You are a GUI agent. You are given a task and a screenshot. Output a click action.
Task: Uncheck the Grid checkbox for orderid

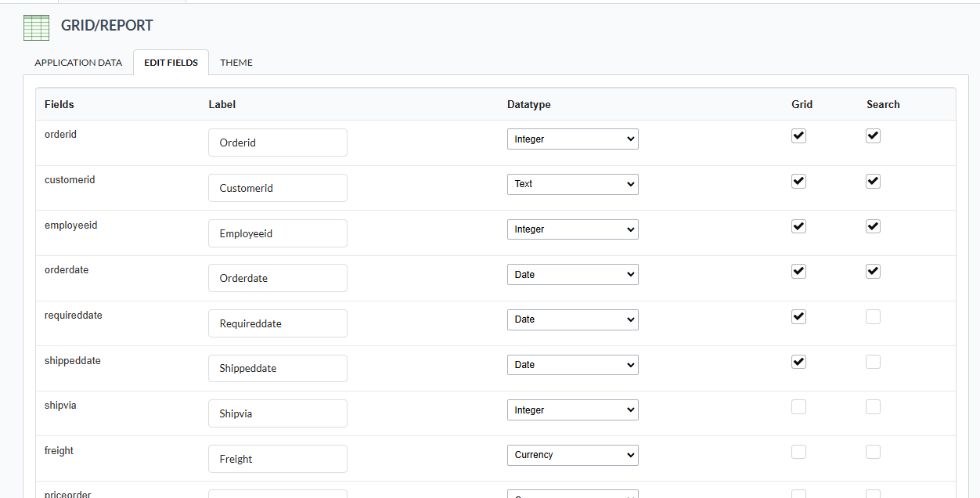(798, 135)
